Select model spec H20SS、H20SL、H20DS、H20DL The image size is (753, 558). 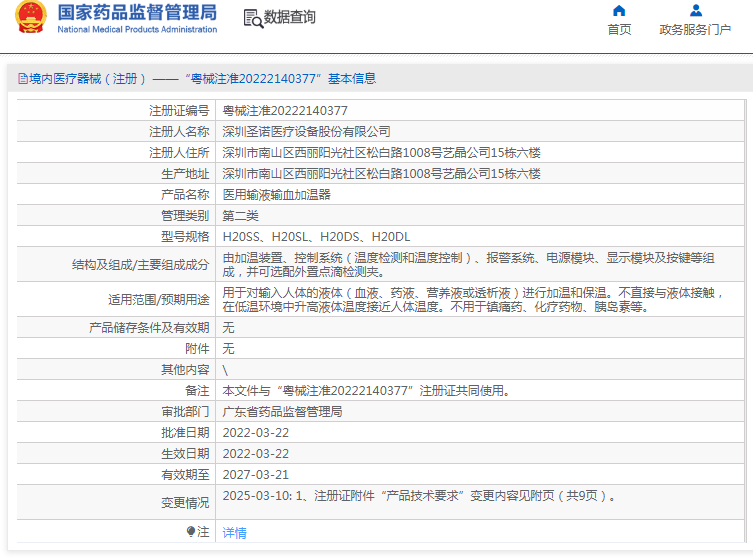[x=316, y=237]
